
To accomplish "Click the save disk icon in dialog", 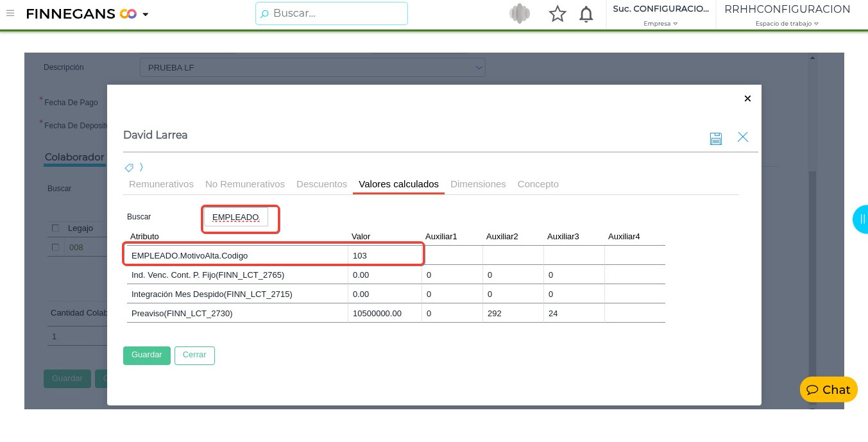I will tap(716, 138).
